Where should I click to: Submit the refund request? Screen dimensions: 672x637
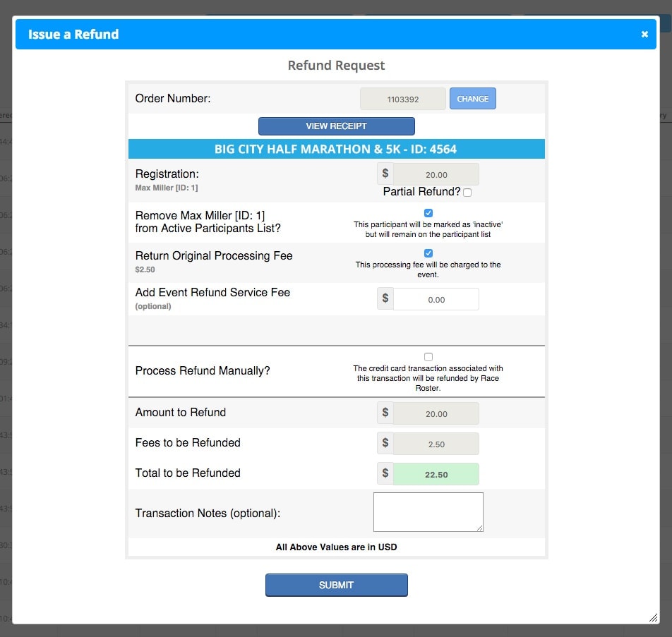pos(336,585)
